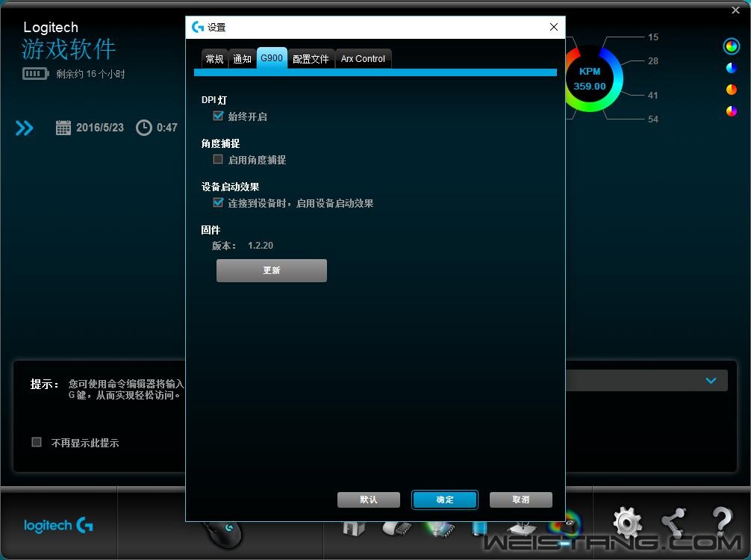Screen dimensions: 751x560
Task: Click the dial scale value 28
Action: [x=653, y=61]
